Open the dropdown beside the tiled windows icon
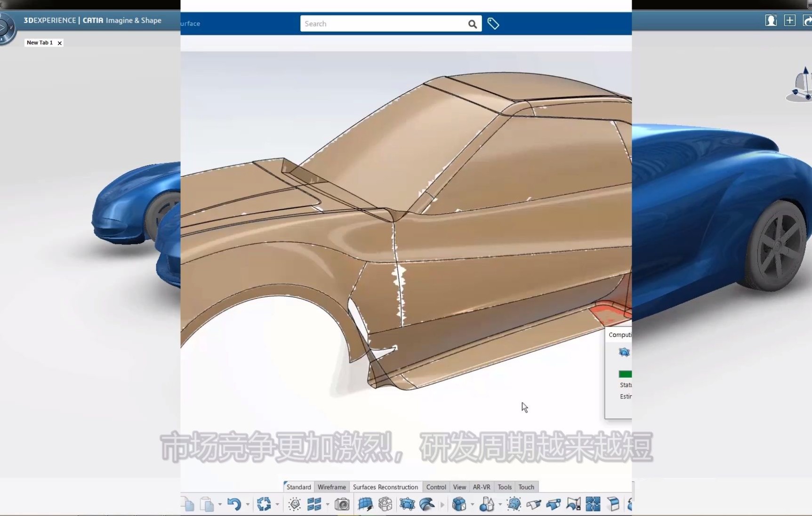812x516 pixels. [x=327, y=505]
